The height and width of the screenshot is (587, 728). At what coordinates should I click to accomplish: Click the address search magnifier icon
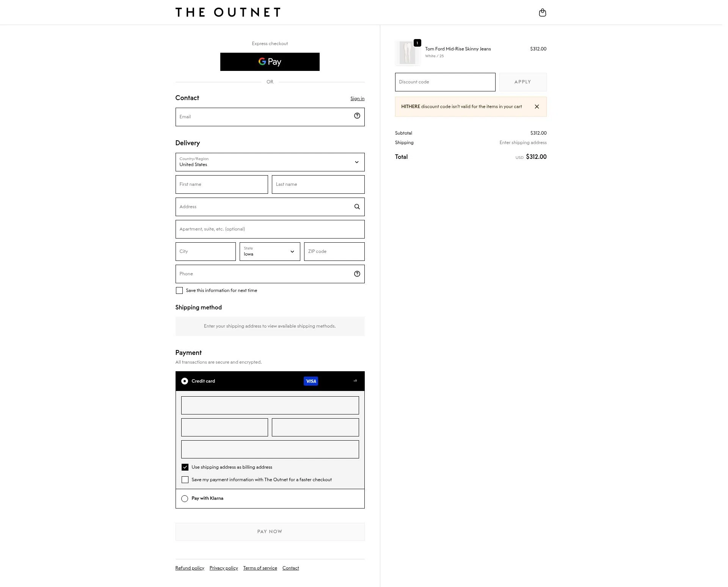(x=357, y=207)
